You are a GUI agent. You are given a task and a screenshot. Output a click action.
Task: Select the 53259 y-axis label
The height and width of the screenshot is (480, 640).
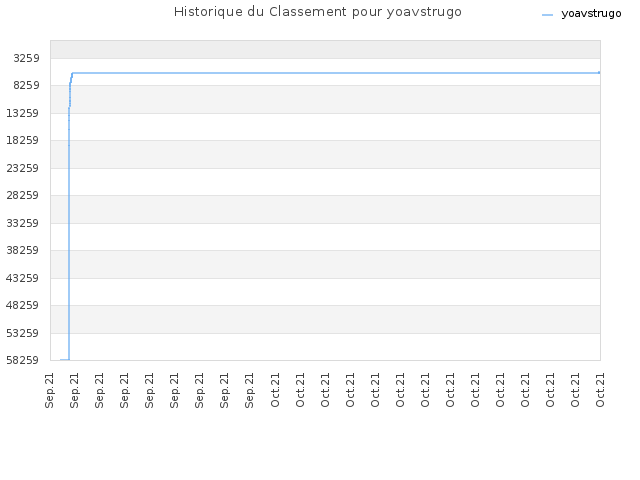[x=23, y=333]
